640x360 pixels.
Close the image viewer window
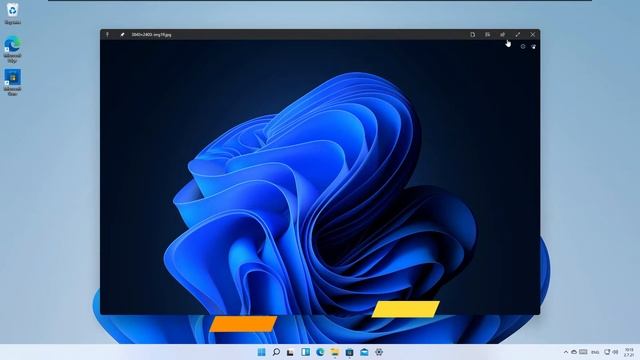pos(533,35)
